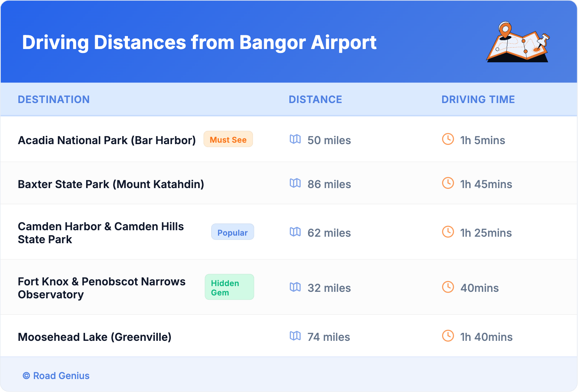Viewport: 578px width, 392px height.
Task: Click the map illustration in header
Action: coord(518,42)
